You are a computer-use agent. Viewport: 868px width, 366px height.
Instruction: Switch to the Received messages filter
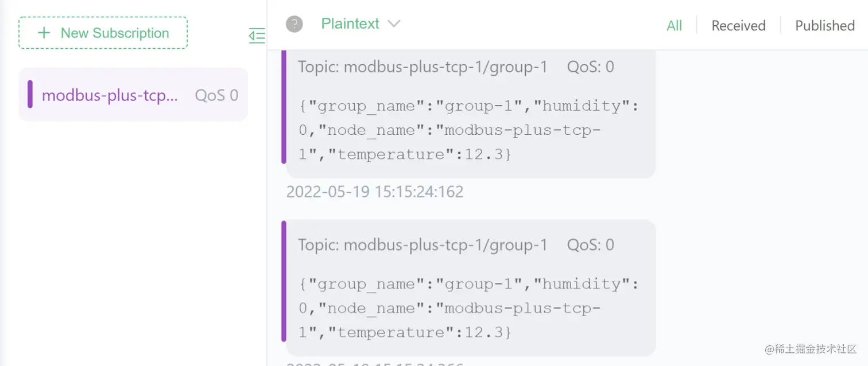click(x=738, y=25)
